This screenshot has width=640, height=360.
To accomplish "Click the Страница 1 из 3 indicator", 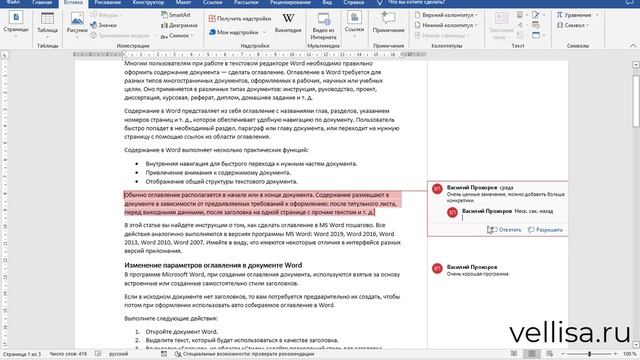I will pyautogui.click(x=21, y=354).
